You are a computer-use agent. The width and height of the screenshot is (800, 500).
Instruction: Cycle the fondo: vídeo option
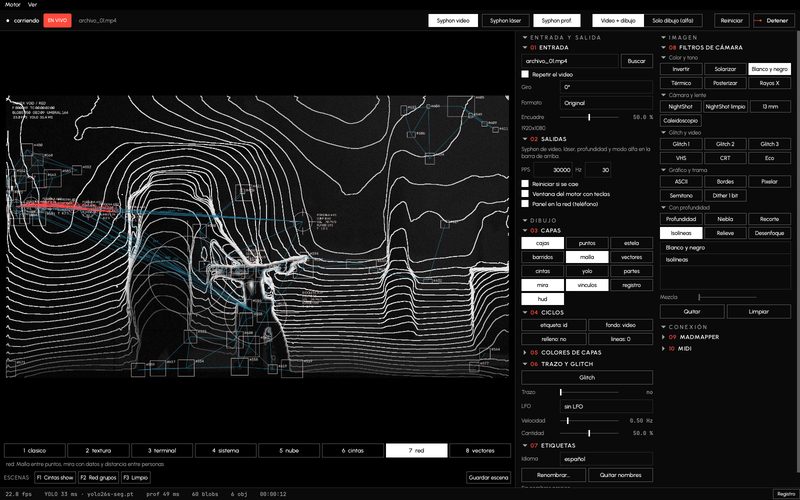tap(620, 325)
